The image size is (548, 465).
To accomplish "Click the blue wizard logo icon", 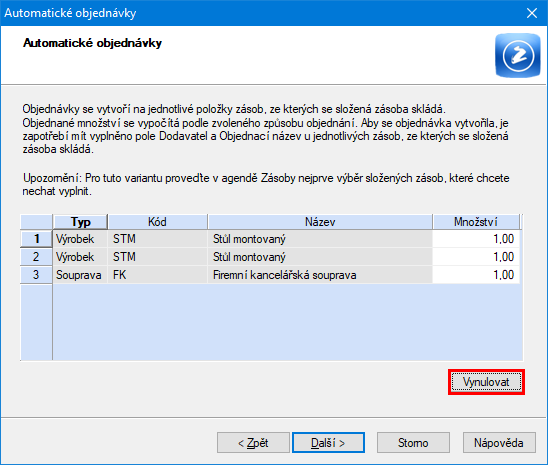I will pyautogui.click(x=518, y=55).
